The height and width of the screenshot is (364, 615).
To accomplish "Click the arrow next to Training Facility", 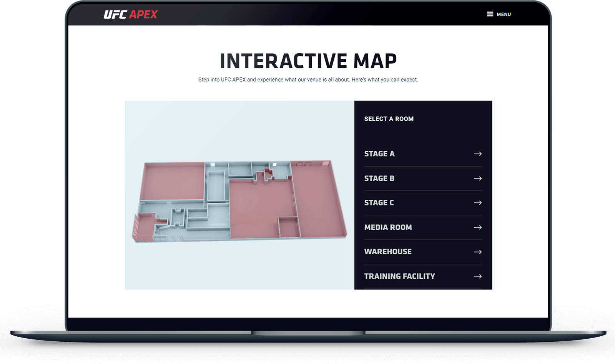I will tap(478, 276).
